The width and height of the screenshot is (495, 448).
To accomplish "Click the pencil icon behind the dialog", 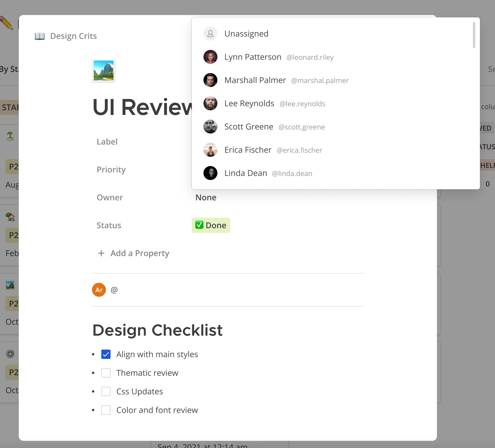I will click(x=7, y=23).
